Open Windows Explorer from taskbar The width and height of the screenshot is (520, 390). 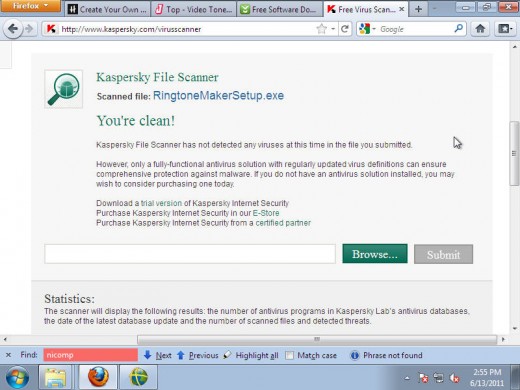coord(55,377)
